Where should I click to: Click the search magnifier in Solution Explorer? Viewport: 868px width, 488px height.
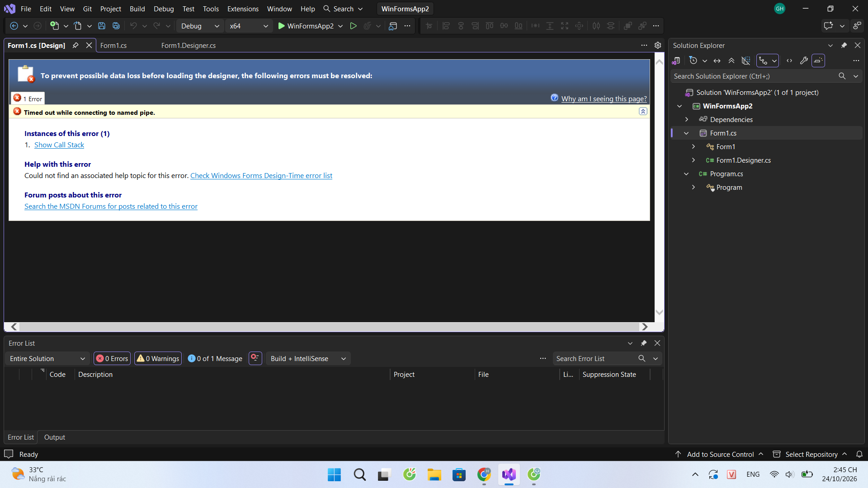point(842,76)
